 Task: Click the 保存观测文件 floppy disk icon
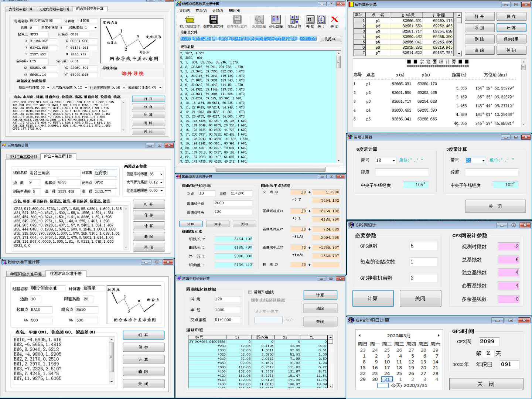(213, 20)
